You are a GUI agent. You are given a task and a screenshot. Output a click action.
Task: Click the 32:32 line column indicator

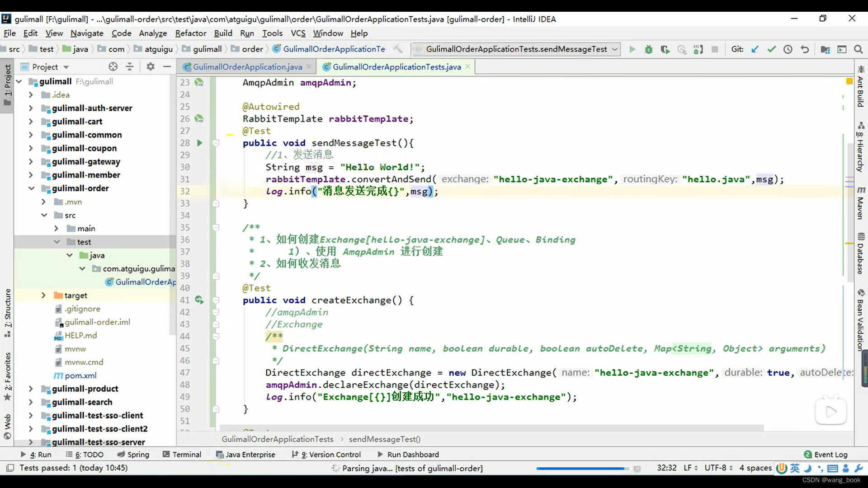pos(667,468)
